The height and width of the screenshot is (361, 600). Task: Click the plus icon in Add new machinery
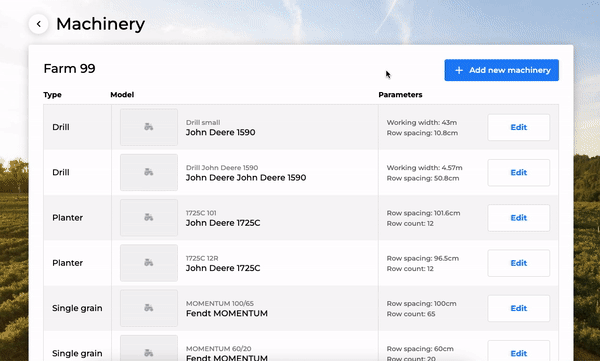[459, 70]
